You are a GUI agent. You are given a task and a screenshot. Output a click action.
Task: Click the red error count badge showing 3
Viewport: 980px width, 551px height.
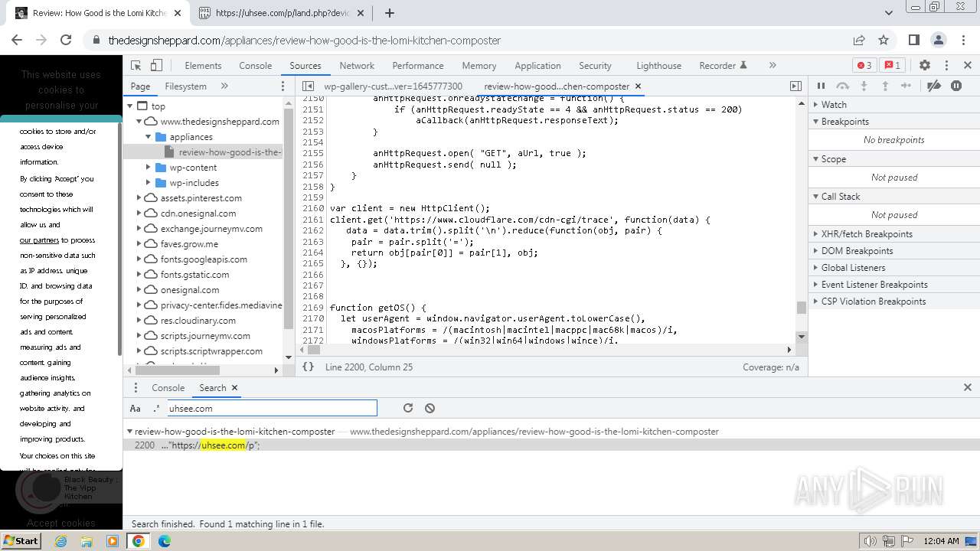point(864,66)
